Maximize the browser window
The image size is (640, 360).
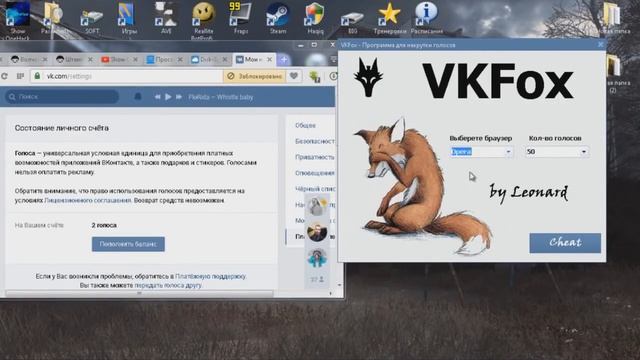(x=314, y=45)
